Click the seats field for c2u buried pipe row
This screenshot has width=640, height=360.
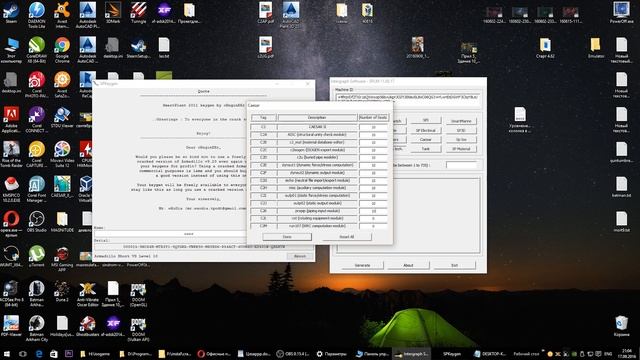click(x=373, y=158)
